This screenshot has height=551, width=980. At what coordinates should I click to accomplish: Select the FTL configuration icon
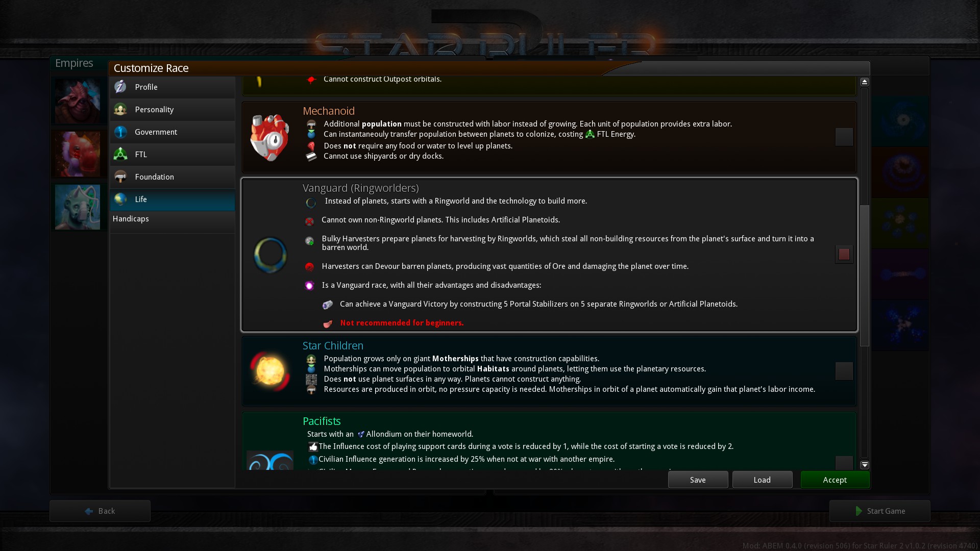point(120,154)
